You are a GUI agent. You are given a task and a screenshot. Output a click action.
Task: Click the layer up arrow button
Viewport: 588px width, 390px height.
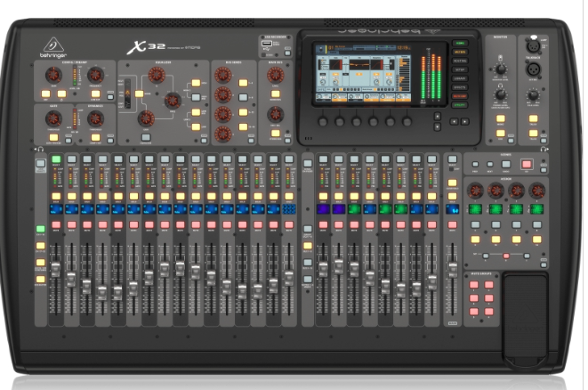(438, 116)
